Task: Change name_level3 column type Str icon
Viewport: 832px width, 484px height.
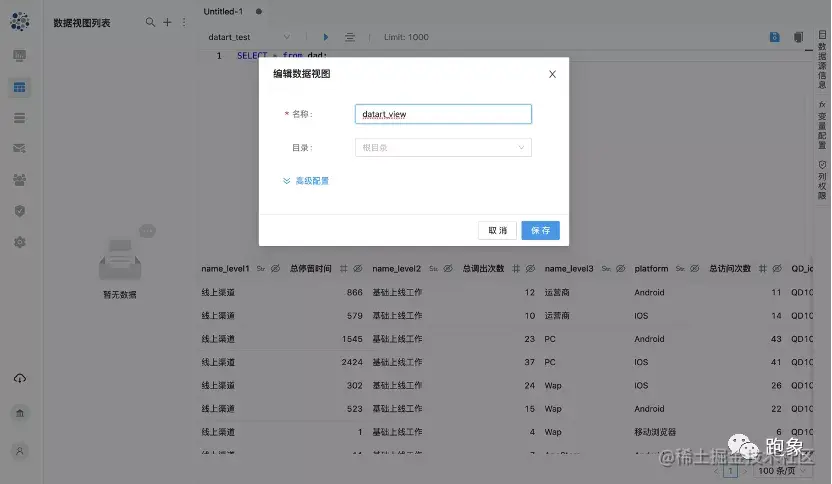Action: [606, 269]
